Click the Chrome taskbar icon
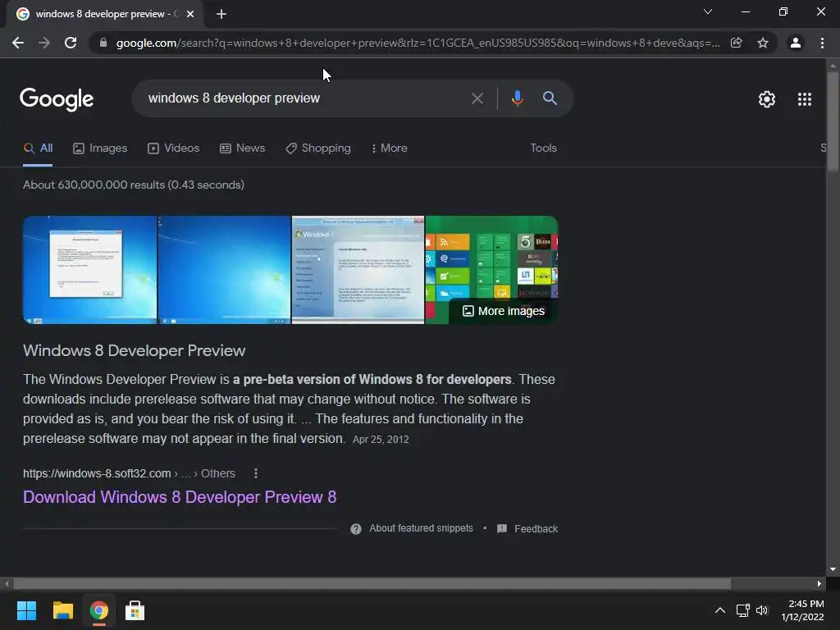 coord(99,610)
